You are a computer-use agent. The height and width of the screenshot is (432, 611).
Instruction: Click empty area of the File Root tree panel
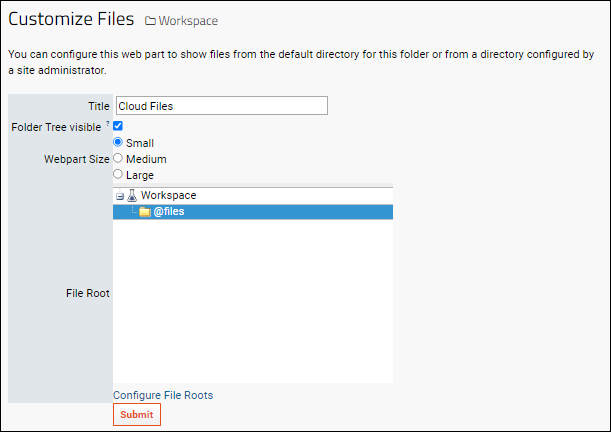pos(253,300)
